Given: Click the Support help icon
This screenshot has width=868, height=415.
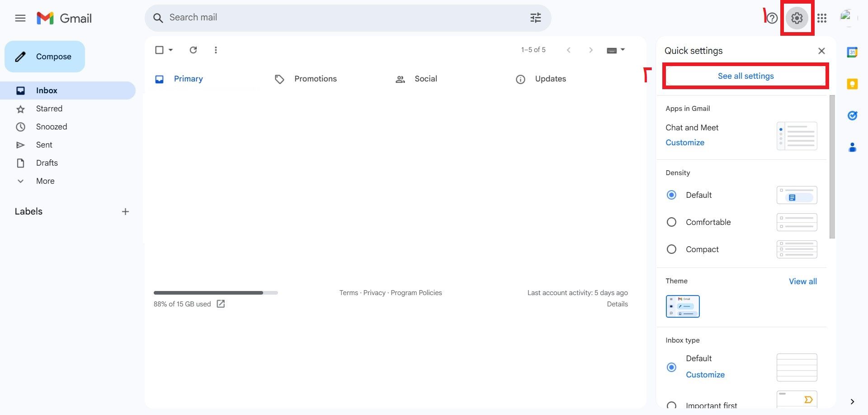Looking at the screenshot, I should (x=772, y=18).
